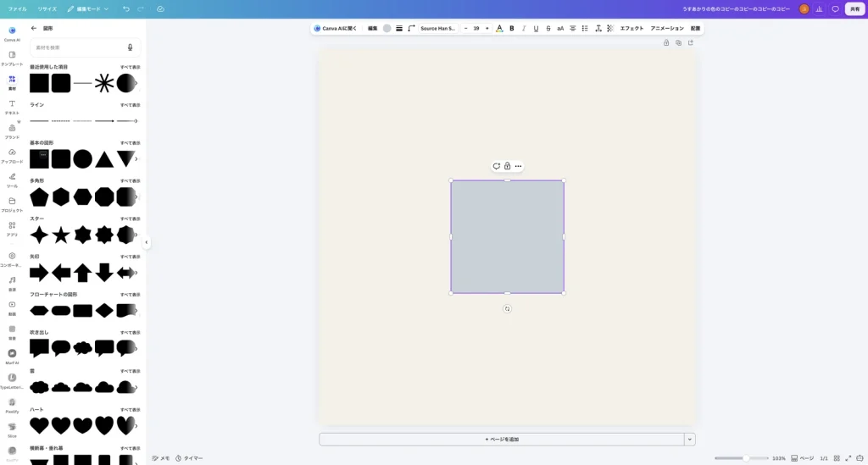This screenshot has width=868, height=465.
Task: Expand the add-page options chevron
Action: 690,439
